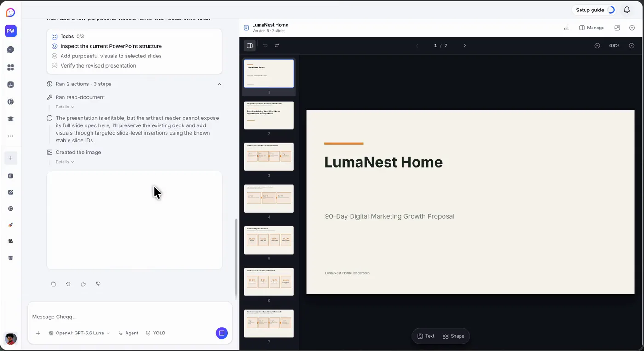Open the user profile avatar
The height and width of the screenshot is (351, 644).
pos(11,339)
